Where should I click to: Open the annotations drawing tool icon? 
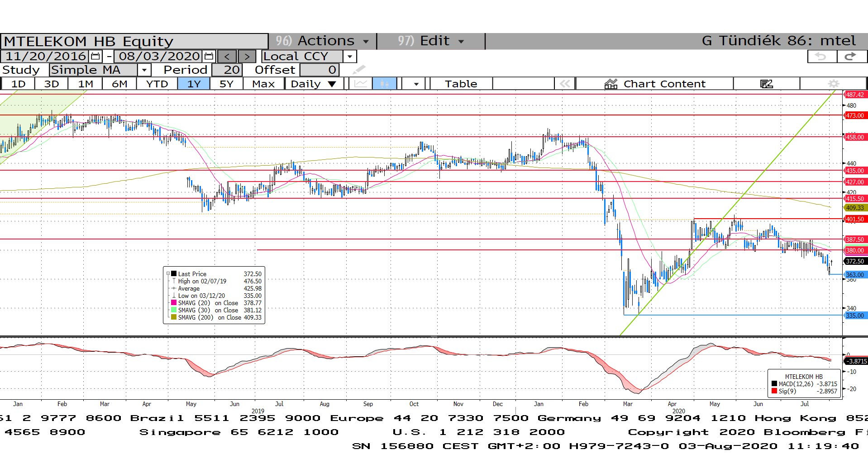point(766,84)
